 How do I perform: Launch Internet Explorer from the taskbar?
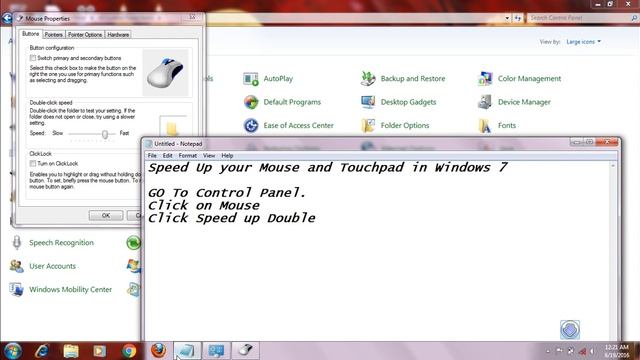click(42, 351)
